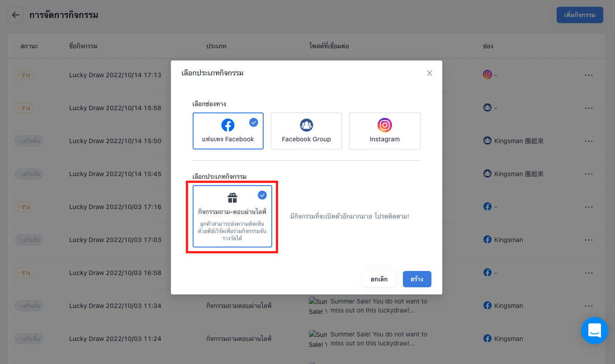The width and height of the screenshot is (615, 364).
Task: Click the Facebook icon in the 17:03 row
Action: click(x=487, y=239)
